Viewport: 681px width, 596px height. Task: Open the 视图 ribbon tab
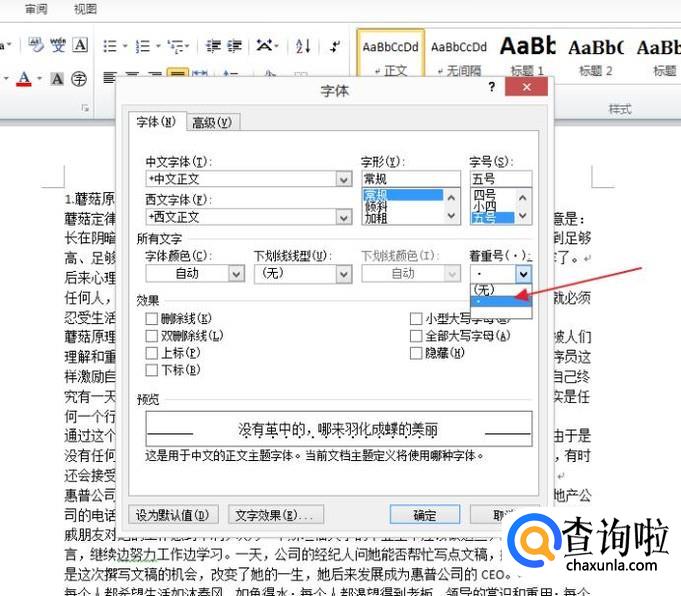(85, 9)
